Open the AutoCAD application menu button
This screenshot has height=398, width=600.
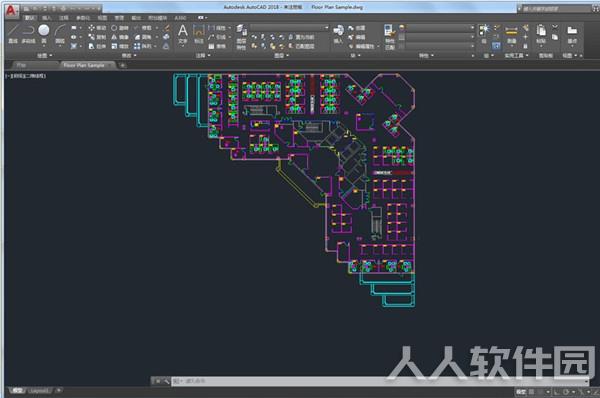point(11,10)
